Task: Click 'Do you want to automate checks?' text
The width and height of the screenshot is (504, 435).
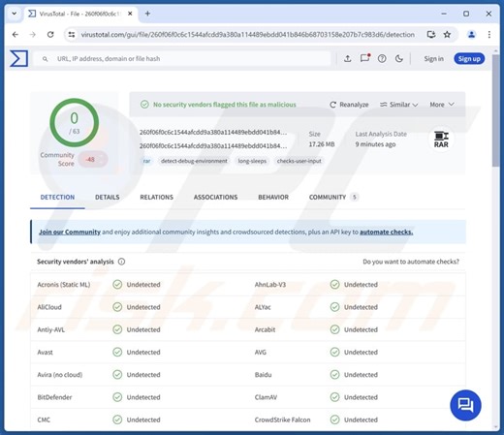Action: click(x=411, y=262)
